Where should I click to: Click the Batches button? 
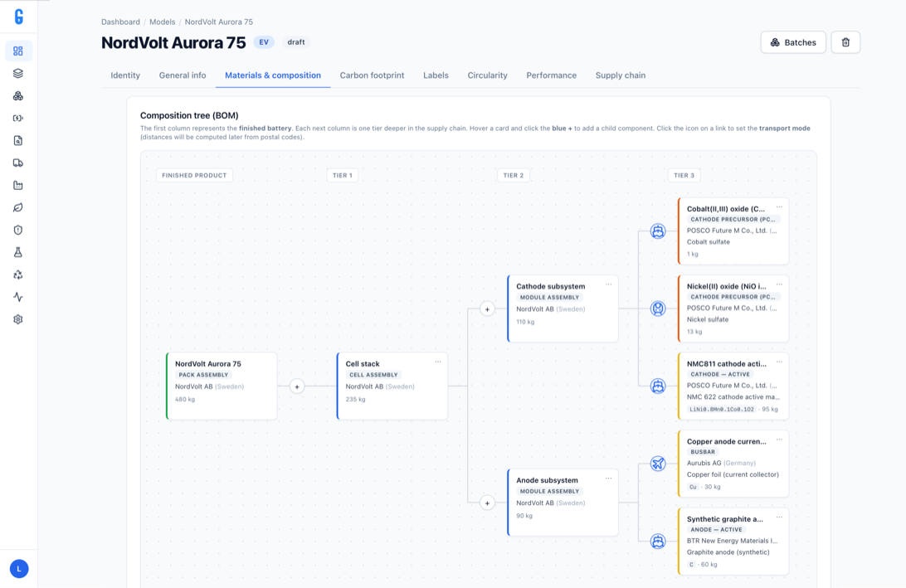(x=793, y=42)
